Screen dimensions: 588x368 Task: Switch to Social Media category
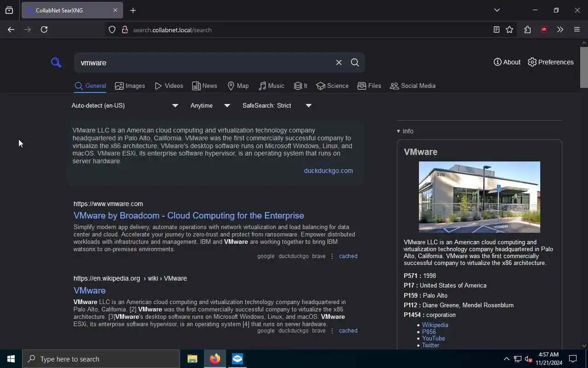click(413, 86)
